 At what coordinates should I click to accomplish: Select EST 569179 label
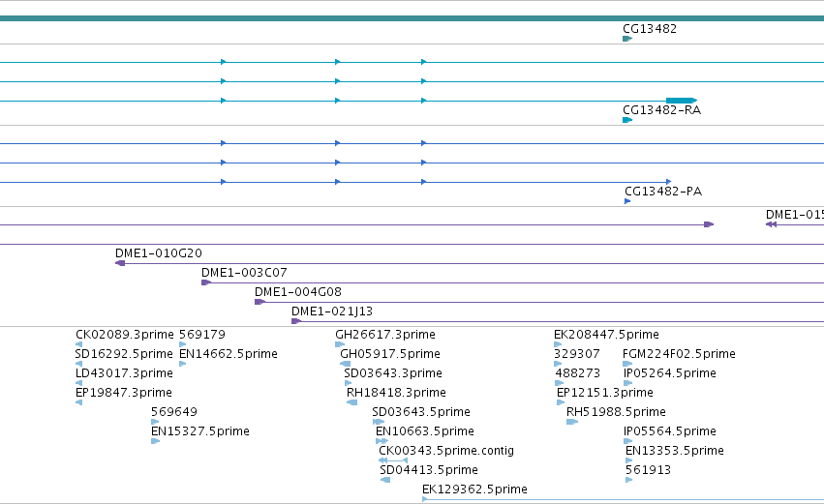pyautogui.click(x=202, y=335)
